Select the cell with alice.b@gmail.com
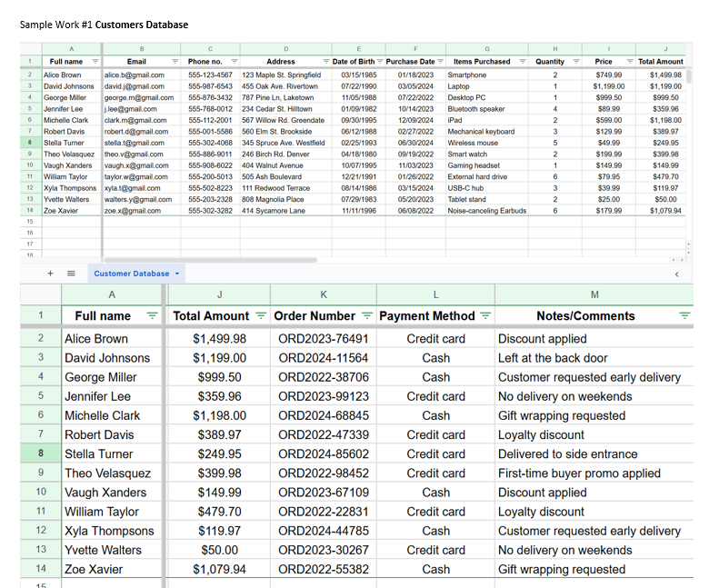Screen dimensions: 709x588 [135, 75]
